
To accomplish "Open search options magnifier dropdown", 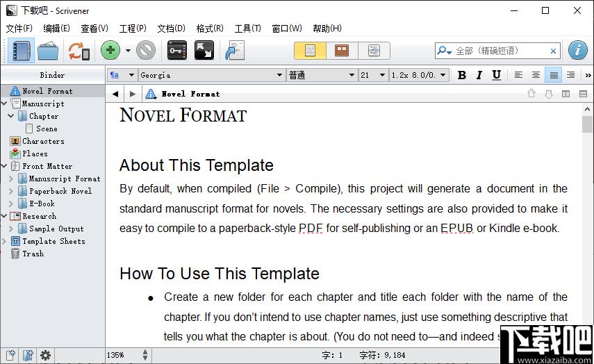I will 444,51.
